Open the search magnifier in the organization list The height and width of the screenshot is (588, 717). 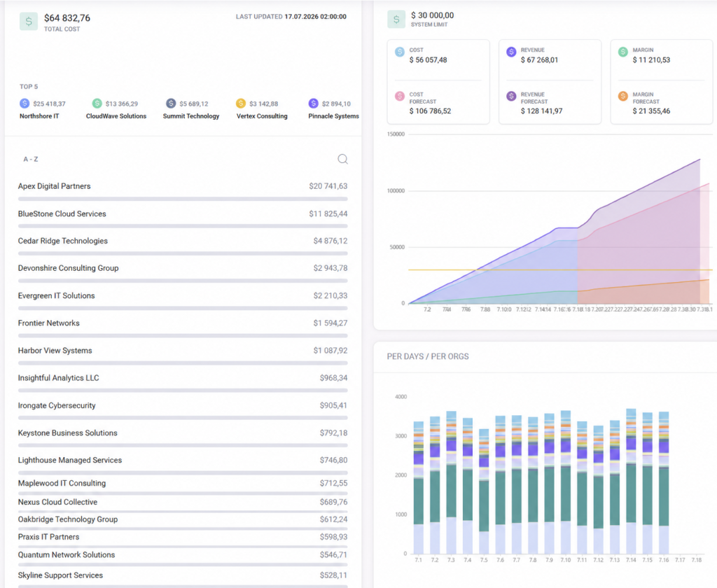pos(342,159)
